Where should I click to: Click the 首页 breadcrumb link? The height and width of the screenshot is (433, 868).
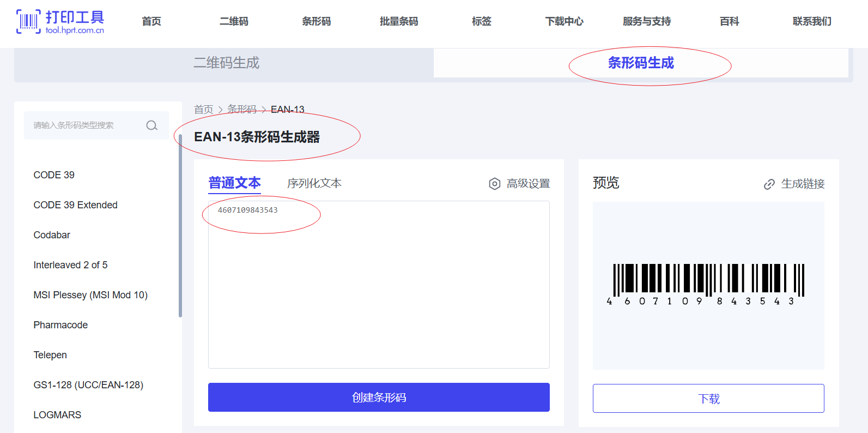pos(204,110)
